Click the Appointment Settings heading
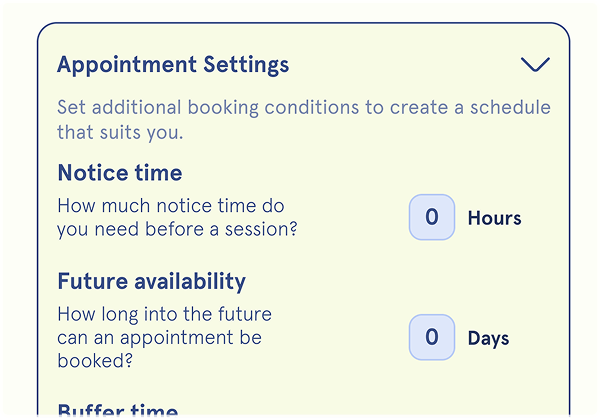Image resolution: width=600 pixels, height=418 pixels. pos(173,65)
